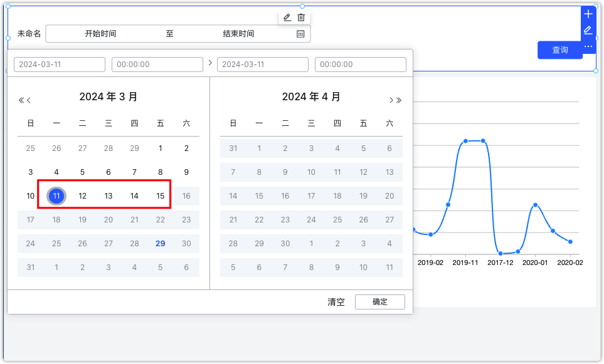Click the trash delete icon above date field
The image size is (604, 364).
301,18
